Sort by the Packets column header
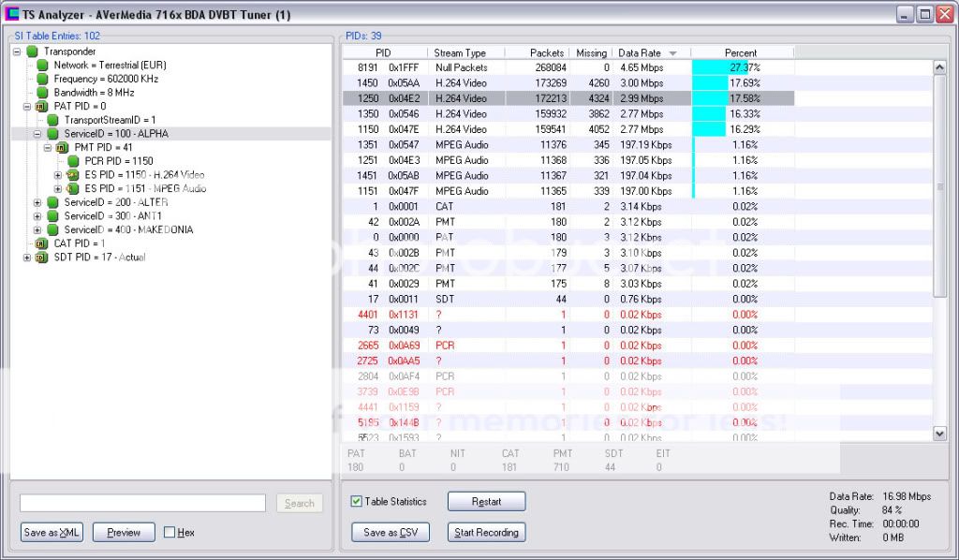The image size is (959, 560). 537,53
